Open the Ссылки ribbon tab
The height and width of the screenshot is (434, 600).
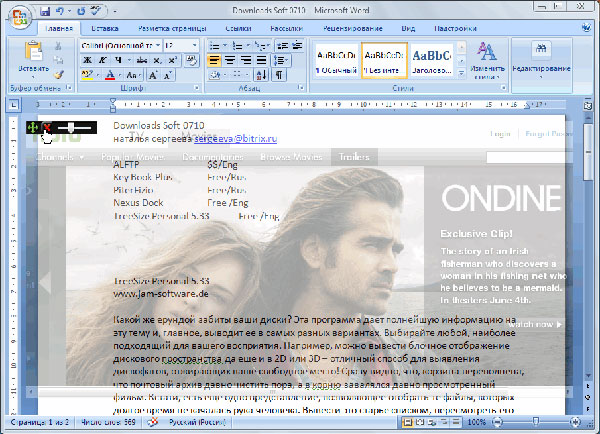click(x=238, y=28)
